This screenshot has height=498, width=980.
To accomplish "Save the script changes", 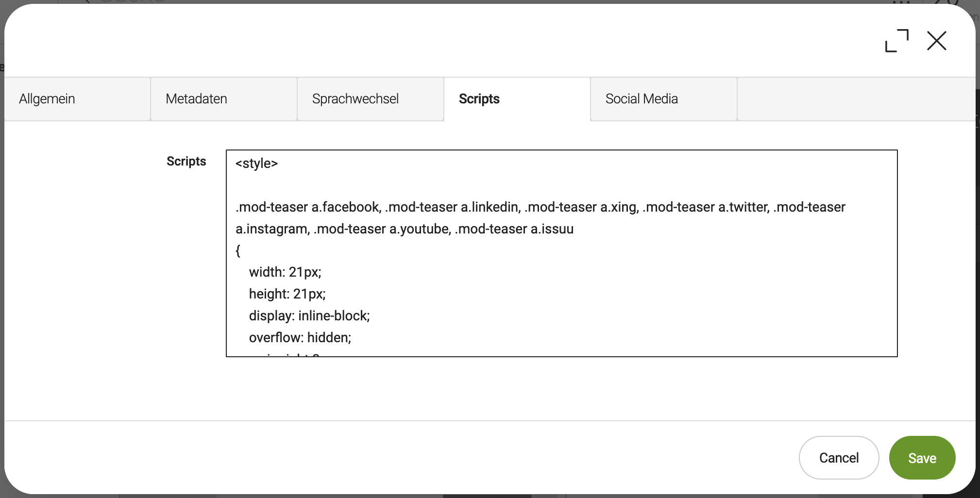I will pos(922,458).
